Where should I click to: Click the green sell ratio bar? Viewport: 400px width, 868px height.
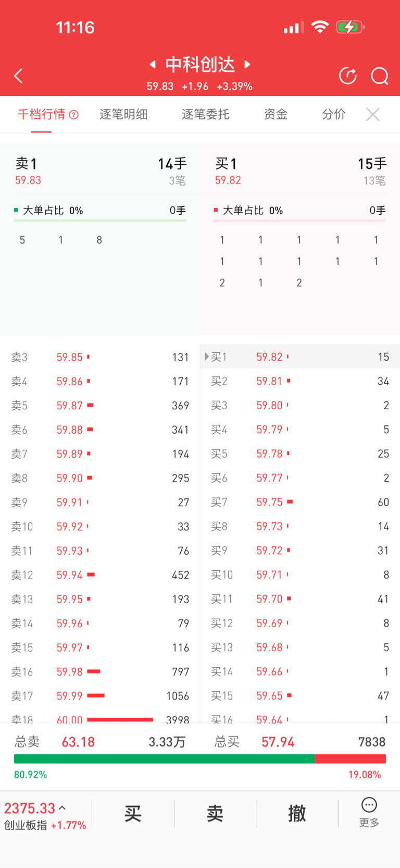(165, 759)
